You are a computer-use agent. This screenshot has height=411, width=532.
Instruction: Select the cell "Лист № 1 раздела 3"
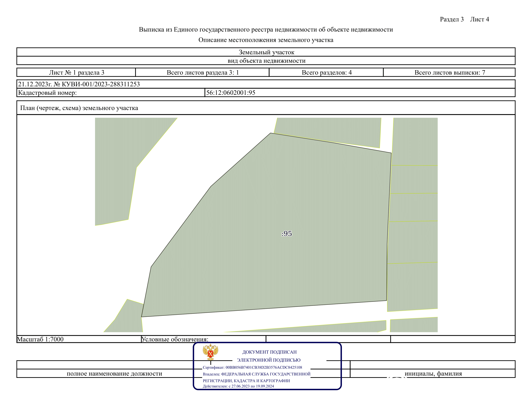point(76,72)
